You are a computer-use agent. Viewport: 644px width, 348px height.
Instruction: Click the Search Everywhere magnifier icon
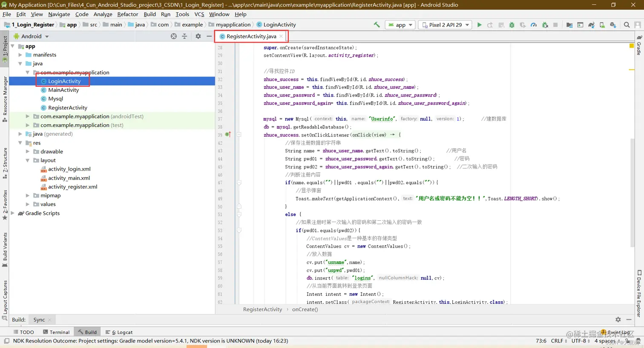click(627, 25)
